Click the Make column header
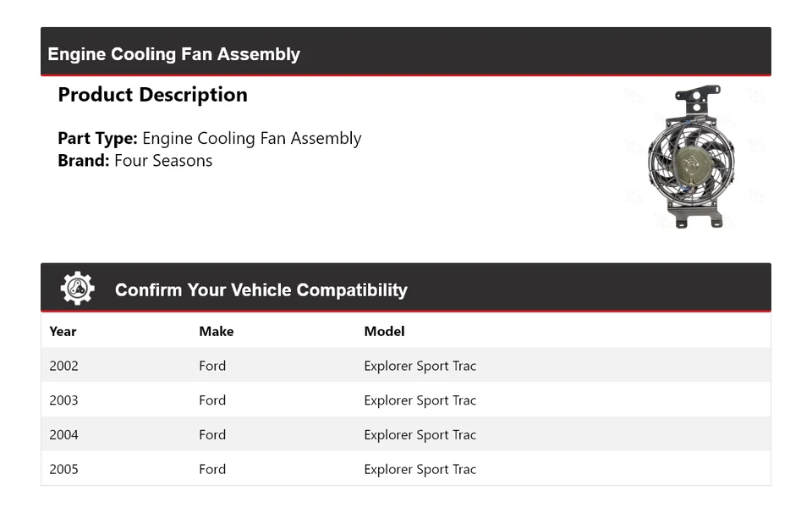 216,332
